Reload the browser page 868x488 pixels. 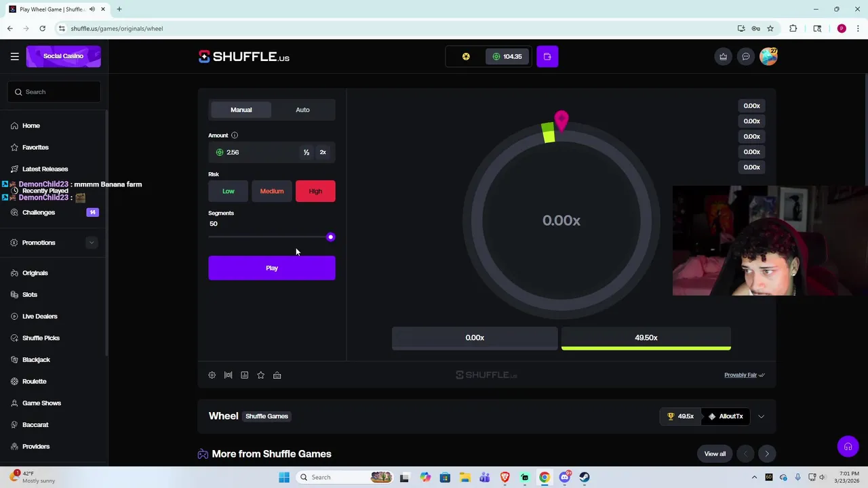point(42,28)
